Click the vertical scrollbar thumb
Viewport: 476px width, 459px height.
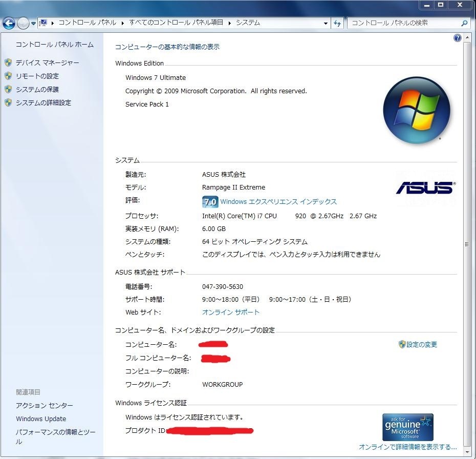(467, 244)
